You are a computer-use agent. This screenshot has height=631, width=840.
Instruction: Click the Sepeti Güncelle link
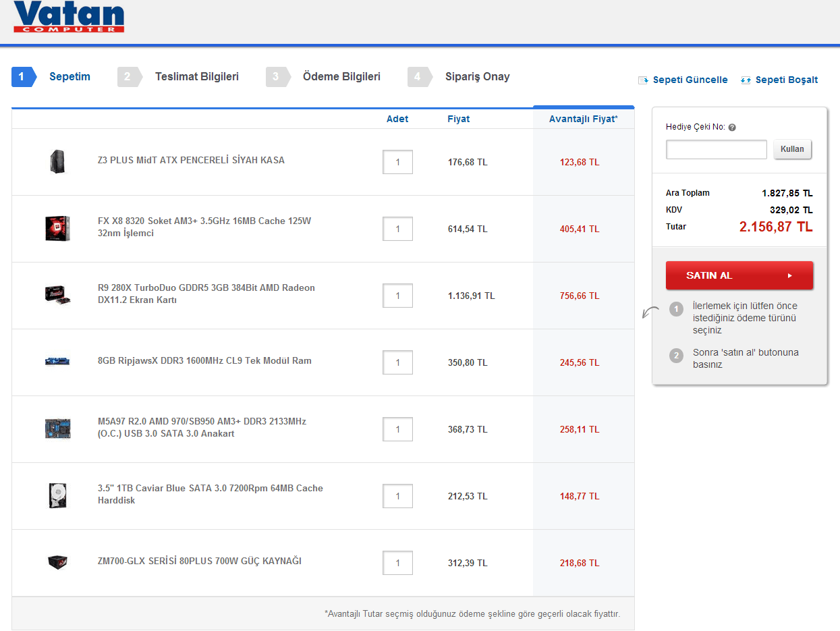click(690, 80)
